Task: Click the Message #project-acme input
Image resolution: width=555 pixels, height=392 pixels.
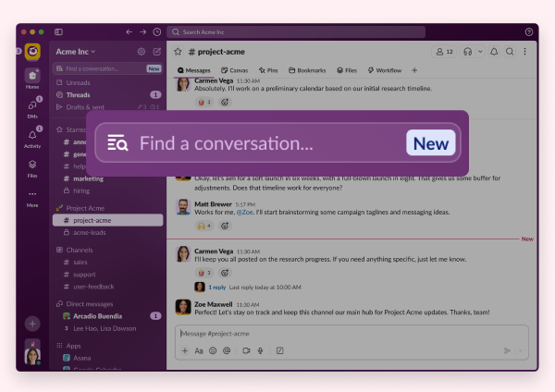Action: (x=351, y=334)
